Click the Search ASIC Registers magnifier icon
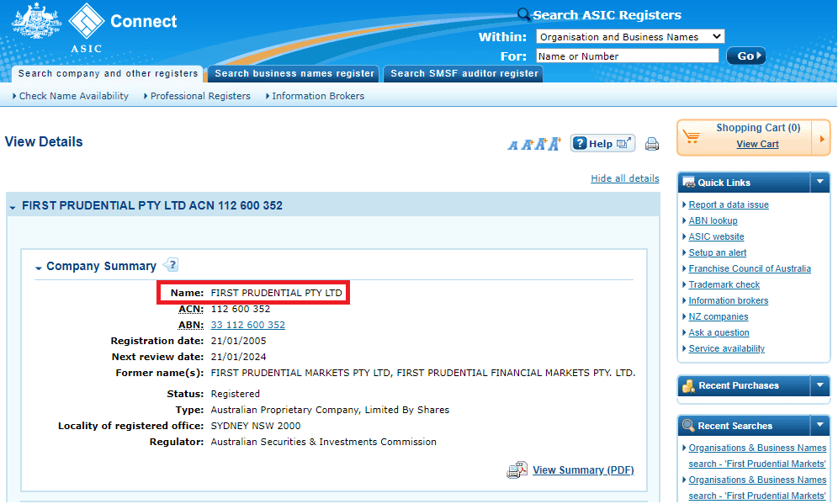 coord(523,14)
